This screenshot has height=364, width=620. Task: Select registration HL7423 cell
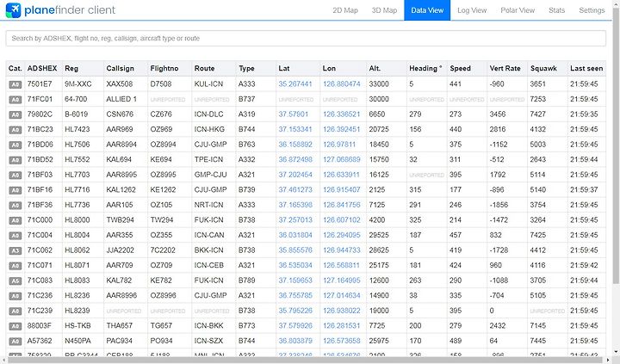pyautogui.click(x=83, y=129)
